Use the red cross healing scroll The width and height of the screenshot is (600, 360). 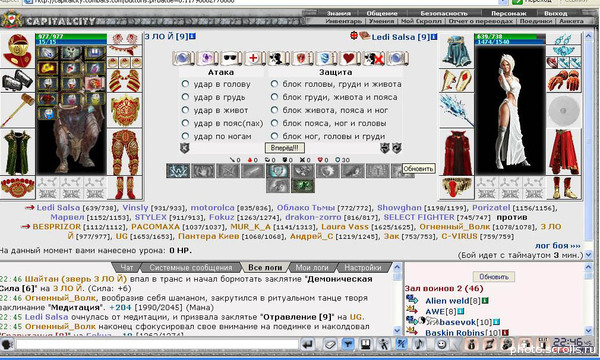pos(253,59)
